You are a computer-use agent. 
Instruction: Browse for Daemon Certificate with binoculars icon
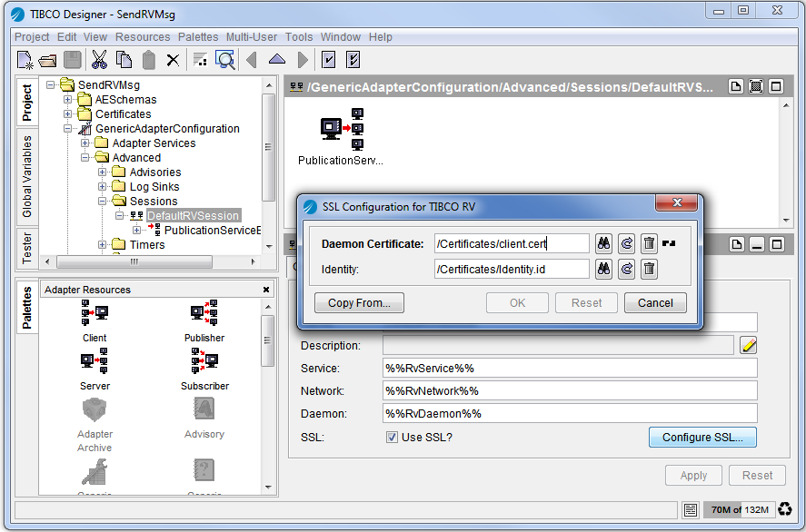604,243
